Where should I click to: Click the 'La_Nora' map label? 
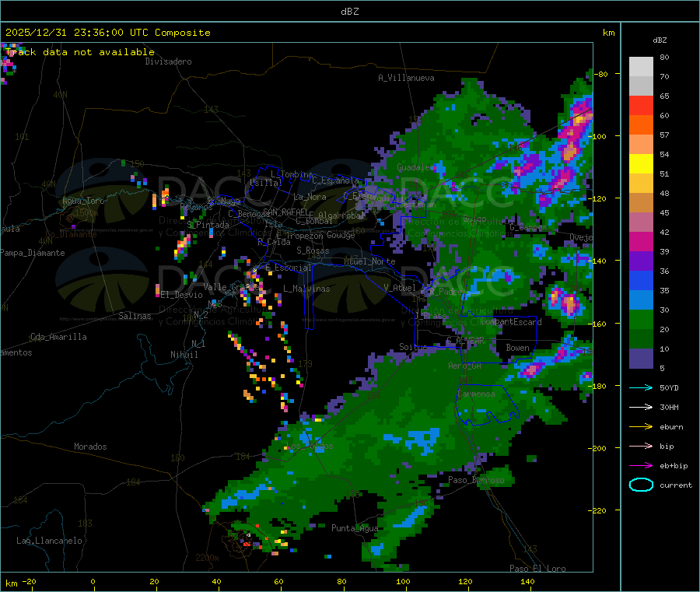pyautogui.click(x=310, y=197)
